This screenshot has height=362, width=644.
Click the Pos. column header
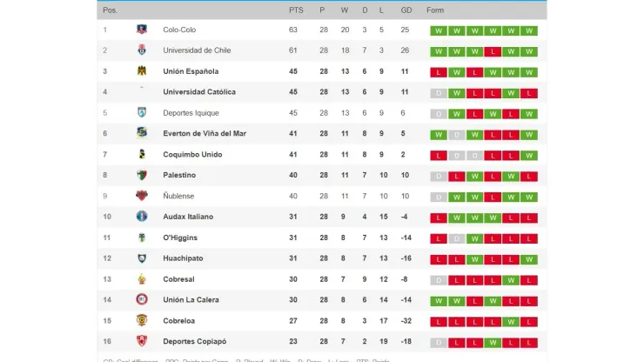pyautogui.click(x=110, y=10)
